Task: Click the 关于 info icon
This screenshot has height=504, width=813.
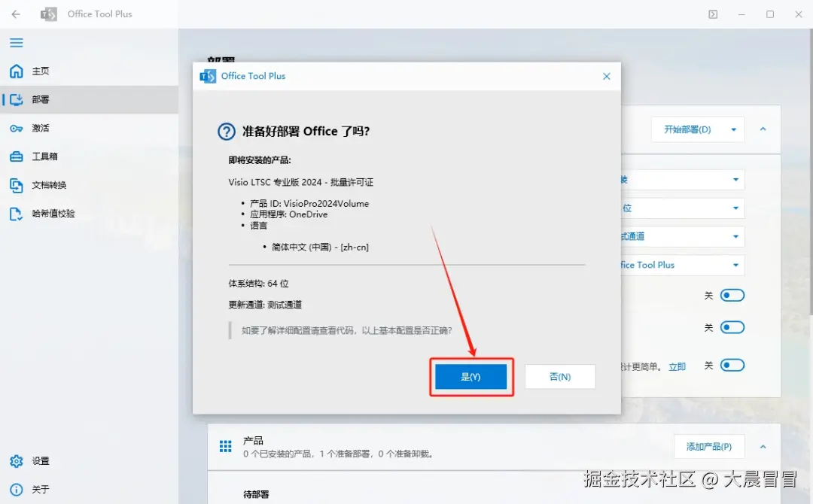Action: [17, 490]
